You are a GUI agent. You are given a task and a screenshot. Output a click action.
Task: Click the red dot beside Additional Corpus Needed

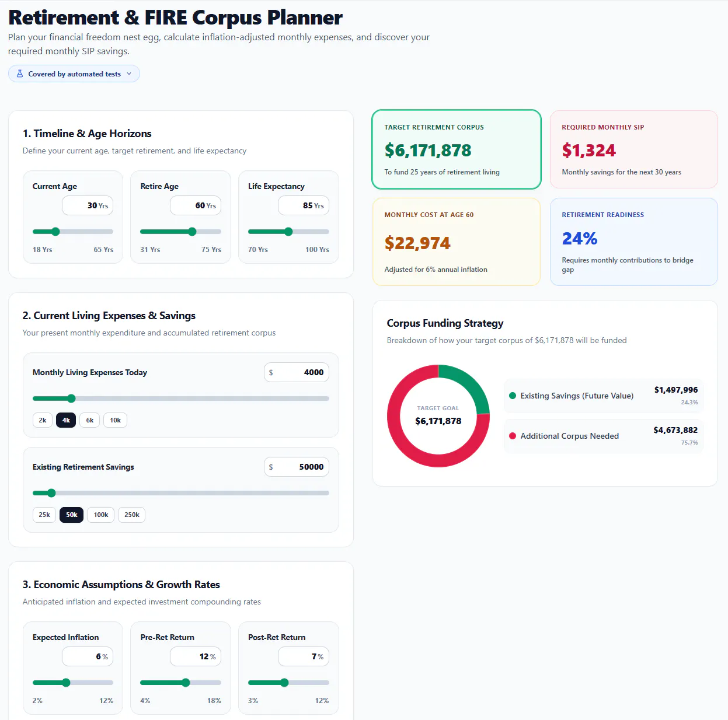(513, 436)
